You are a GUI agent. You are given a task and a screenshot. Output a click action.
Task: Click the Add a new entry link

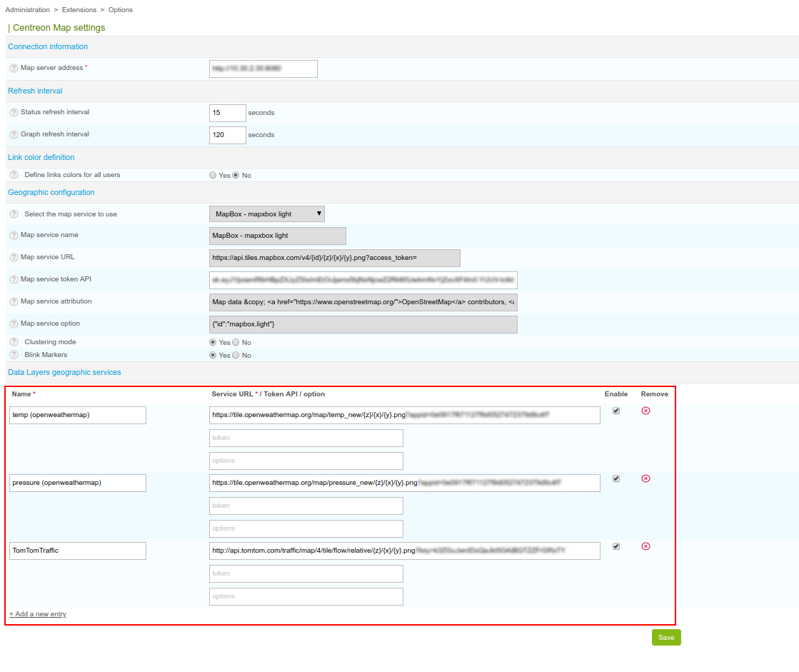38,614
